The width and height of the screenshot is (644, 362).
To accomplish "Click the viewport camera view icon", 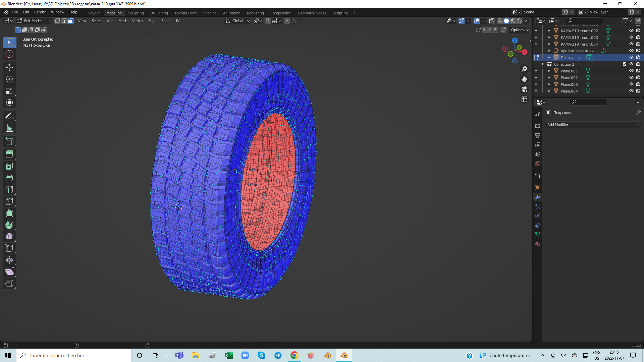I will coord(524,89).
